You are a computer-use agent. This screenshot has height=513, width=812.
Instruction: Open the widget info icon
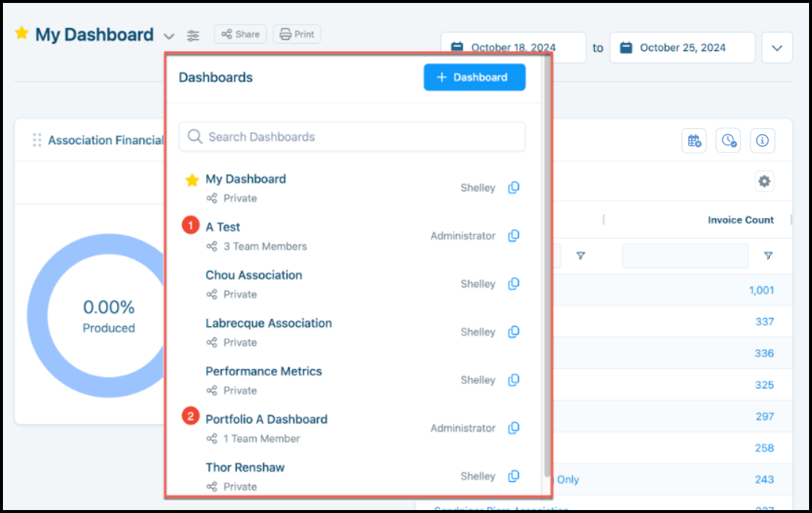click(x=762, y=140)
